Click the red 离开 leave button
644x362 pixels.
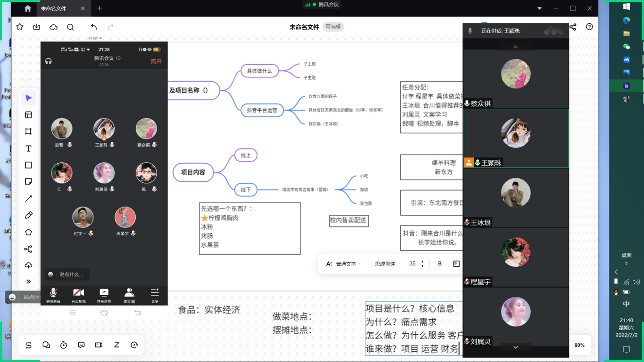click(x=156, y=61)
